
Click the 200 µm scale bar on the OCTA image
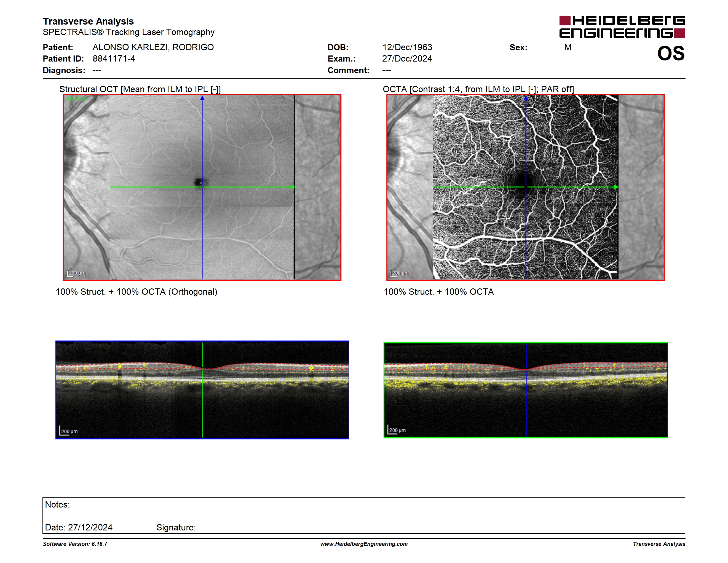point(400,273)
